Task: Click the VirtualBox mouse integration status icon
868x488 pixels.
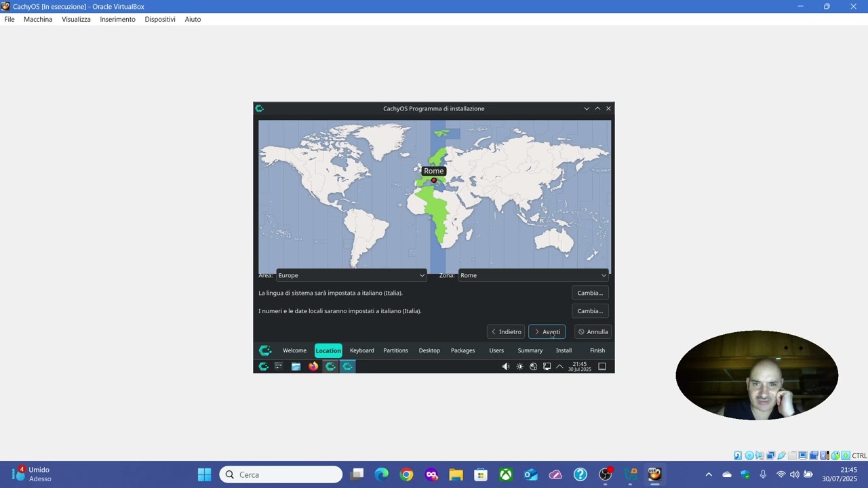Action: 835,455
